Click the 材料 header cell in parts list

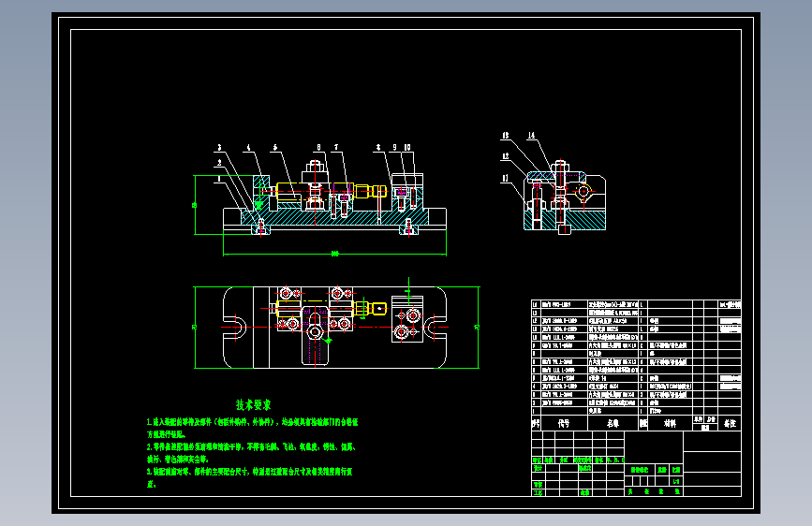pyautogui.click(x=670, y=423)
